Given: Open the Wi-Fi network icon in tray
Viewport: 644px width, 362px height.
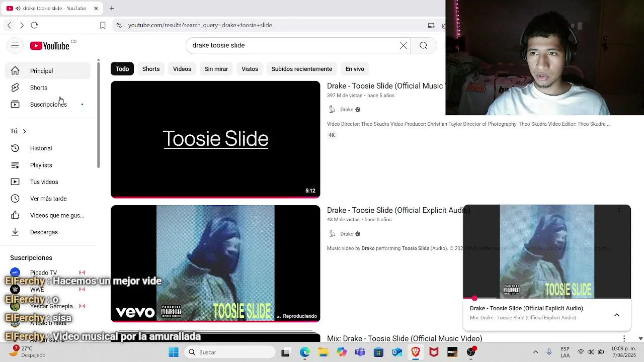Looking at the screenshot, I should 581,352.
